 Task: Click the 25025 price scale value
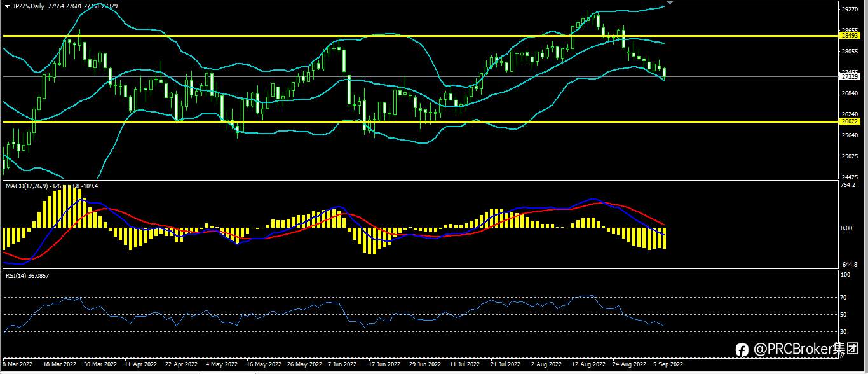tap(849, 156)
